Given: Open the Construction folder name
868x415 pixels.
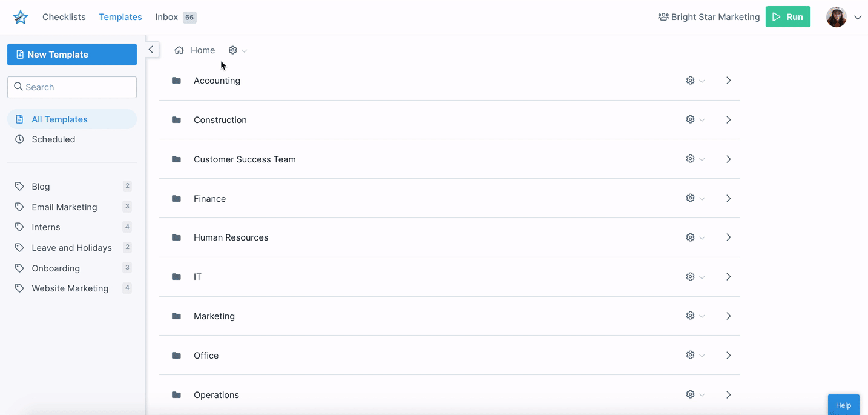Looking at the screenshot, I should [220, 120].
